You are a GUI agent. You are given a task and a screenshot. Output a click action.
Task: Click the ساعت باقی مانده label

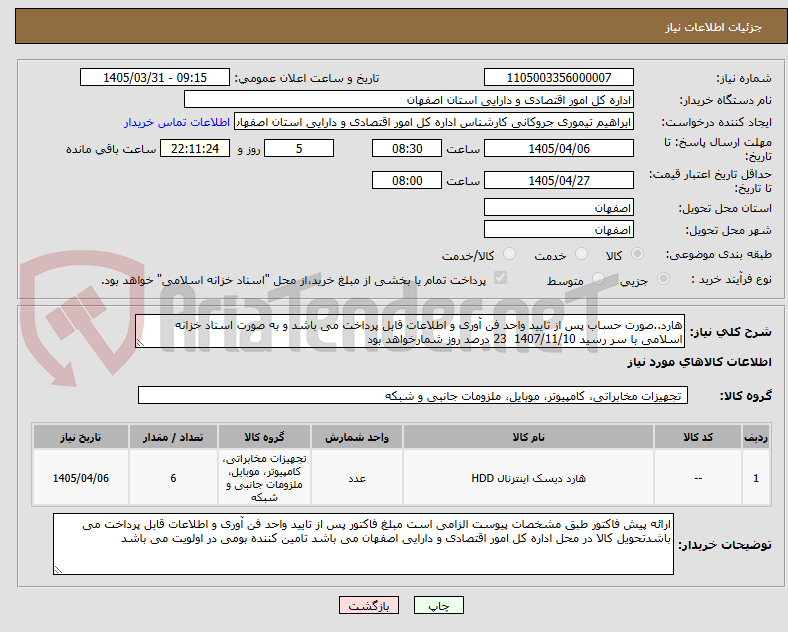[x=111, y=149]
